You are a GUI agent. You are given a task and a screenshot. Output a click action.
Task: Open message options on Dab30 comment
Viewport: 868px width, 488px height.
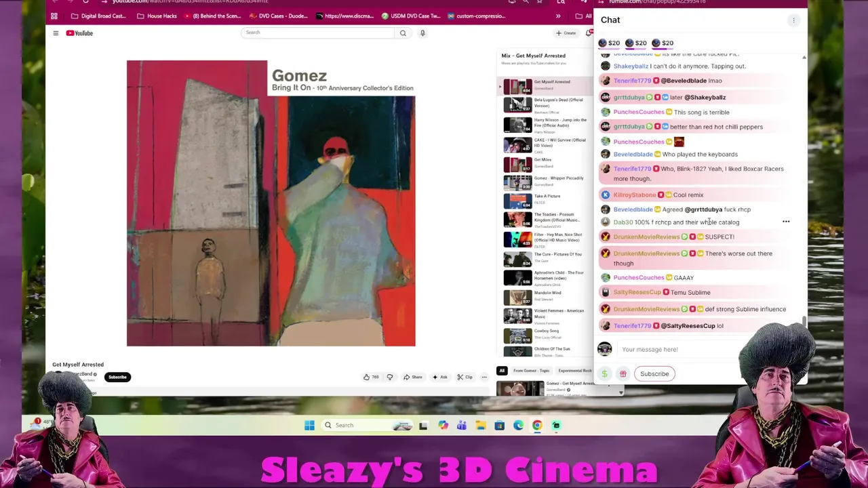pyautogui.click(x=786, y=222)
